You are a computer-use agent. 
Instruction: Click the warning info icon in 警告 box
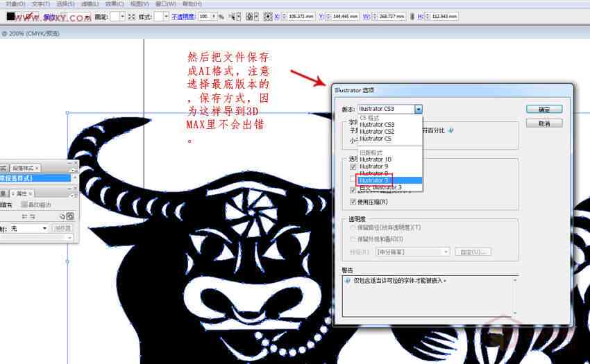tap(348, 281)
